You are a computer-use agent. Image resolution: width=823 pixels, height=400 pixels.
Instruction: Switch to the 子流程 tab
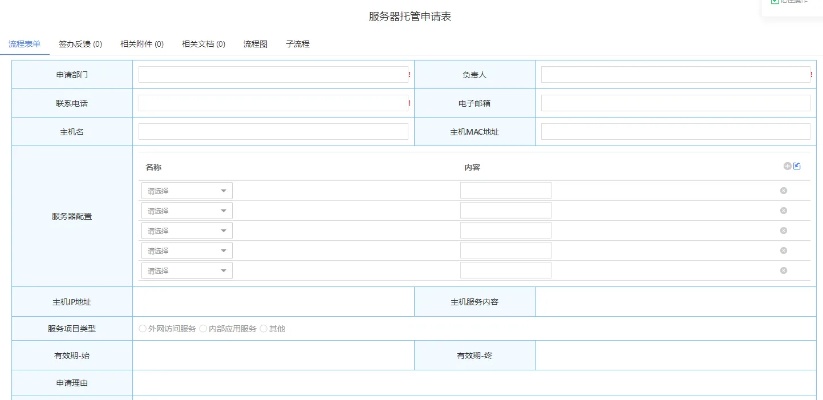coord(298,44)
